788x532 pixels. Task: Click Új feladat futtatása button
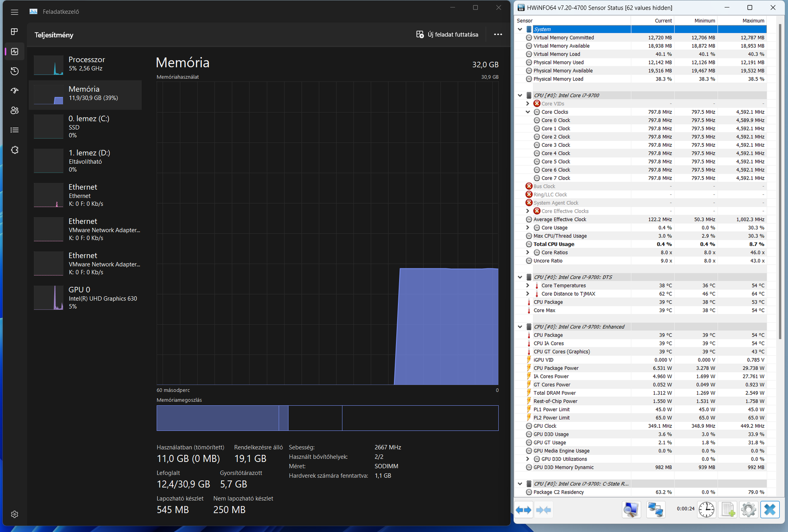pos(447,35)
